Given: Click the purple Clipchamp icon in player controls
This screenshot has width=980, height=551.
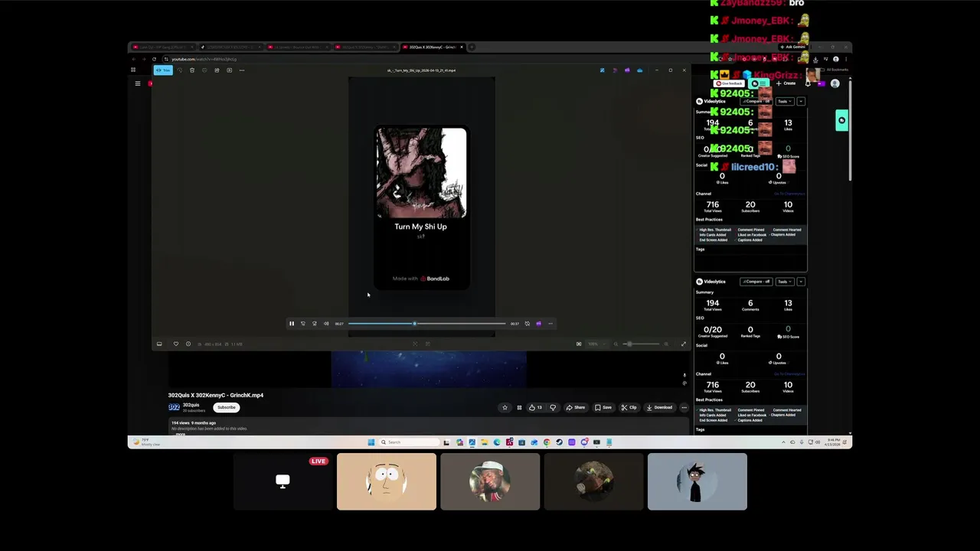Looking at the screenshot, I should [538, 324].
